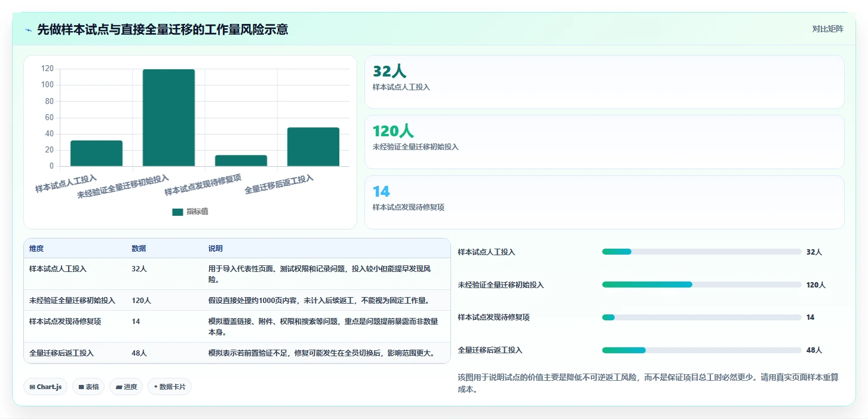Click the 样本试点人工投入 caption under 32人
868x419 pixels.
[x=401, y=87]
